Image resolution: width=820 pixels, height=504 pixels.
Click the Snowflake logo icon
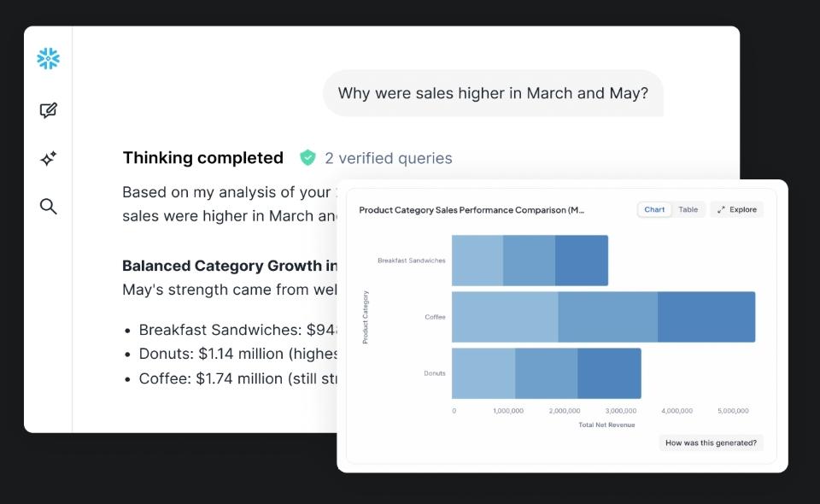(x=49, y=59)
